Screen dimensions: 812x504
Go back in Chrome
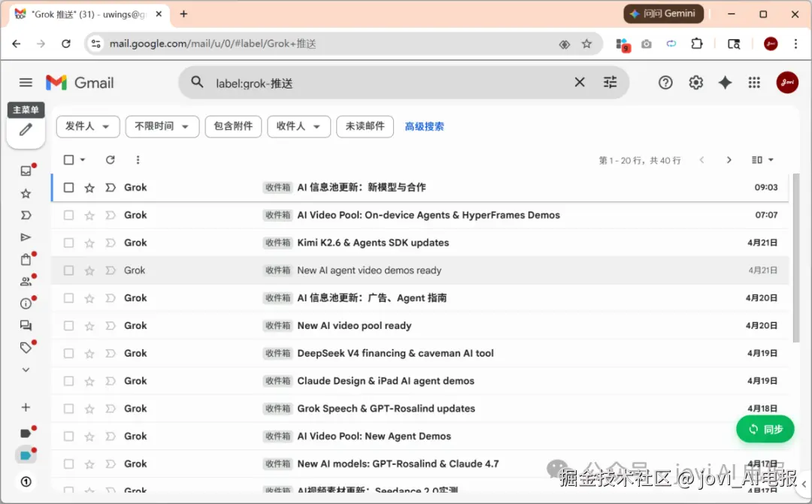(17, 44)
